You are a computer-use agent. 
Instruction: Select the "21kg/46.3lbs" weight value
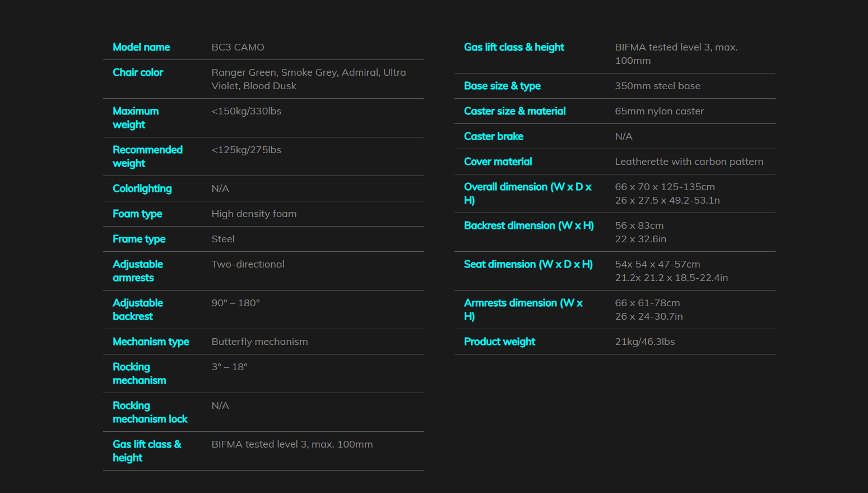click(x=644, y=342)
